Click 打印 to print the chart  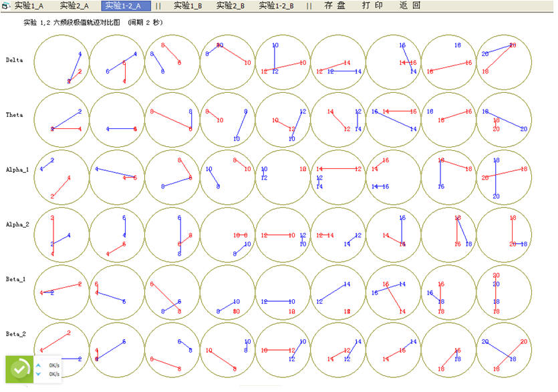coord(372,6)
